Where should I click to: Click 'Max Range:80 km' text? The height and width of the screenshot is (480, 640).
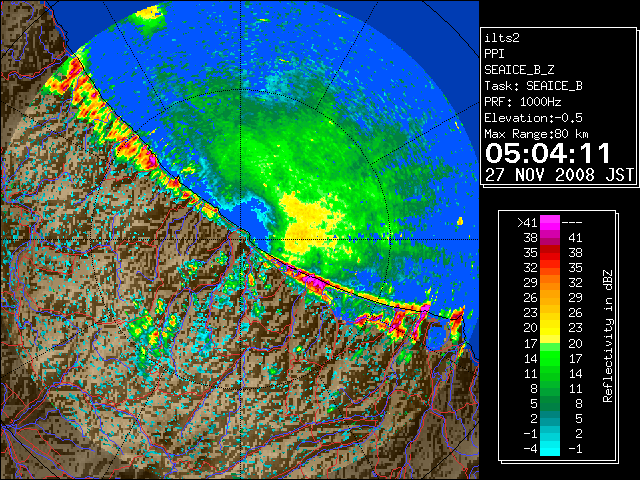pyautogui.click(x=536, y=134)
